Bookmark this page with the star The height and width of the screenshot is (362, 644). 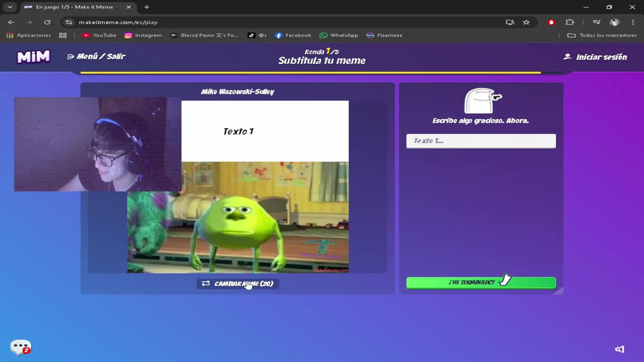click(526, 22)
